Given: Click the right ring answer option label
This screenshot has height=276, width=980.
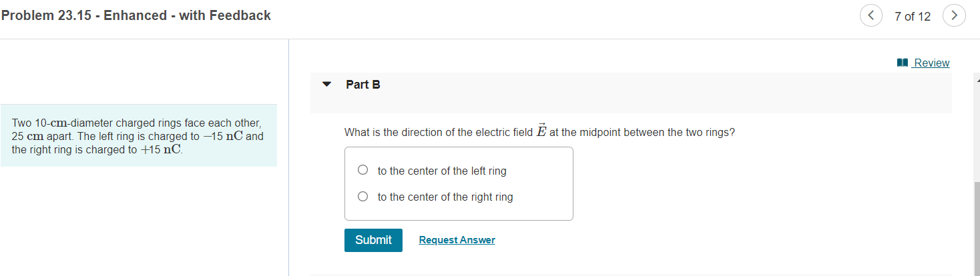Looking at the screenshot, I should point(445,197).
